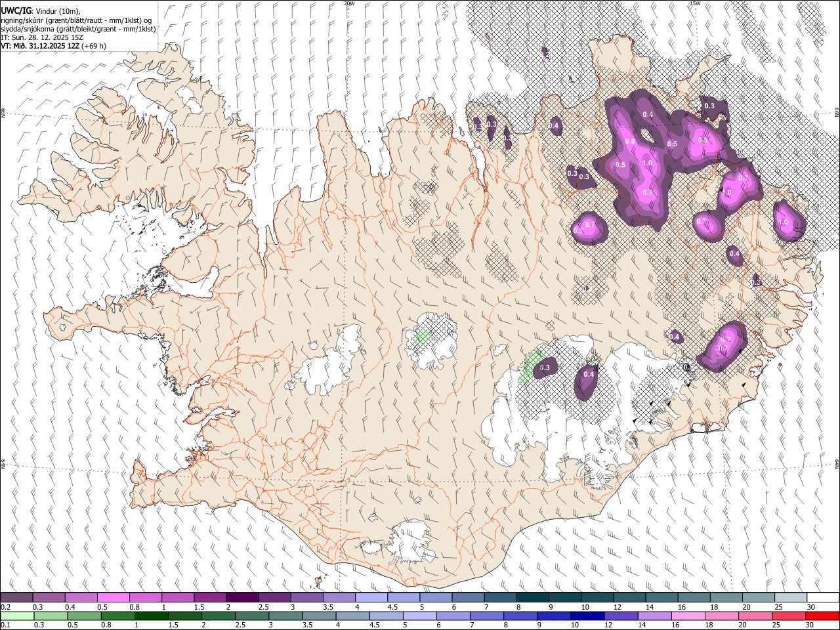Click the '18' label of the top legend row
Image resolution: width=840 pixels, height=630 pixels.
tap(714, 607)
